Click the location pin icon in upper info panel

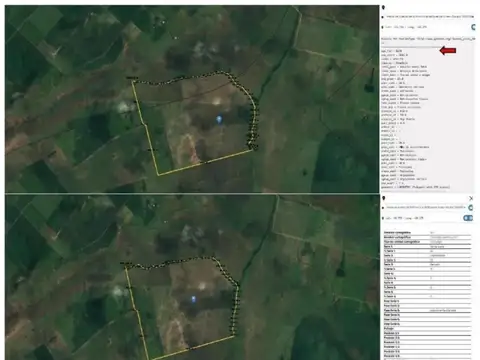coord(383,7)
